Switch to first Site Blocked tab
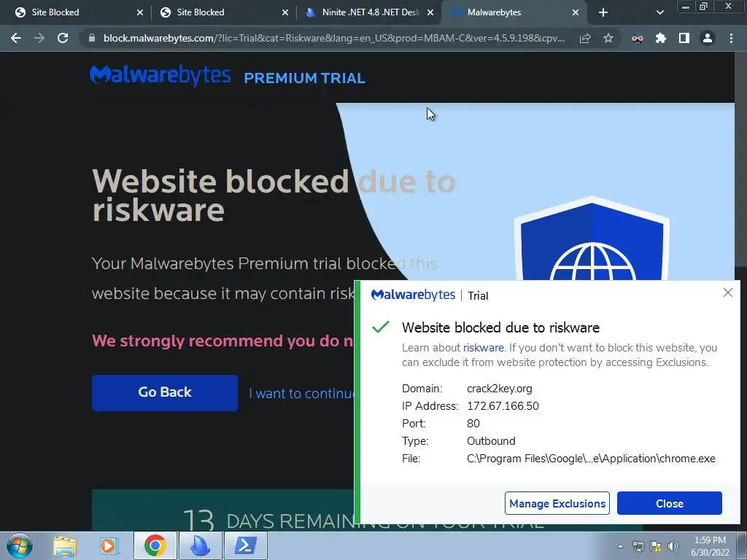This screenshot has height=560, width=747. (76, 12)
